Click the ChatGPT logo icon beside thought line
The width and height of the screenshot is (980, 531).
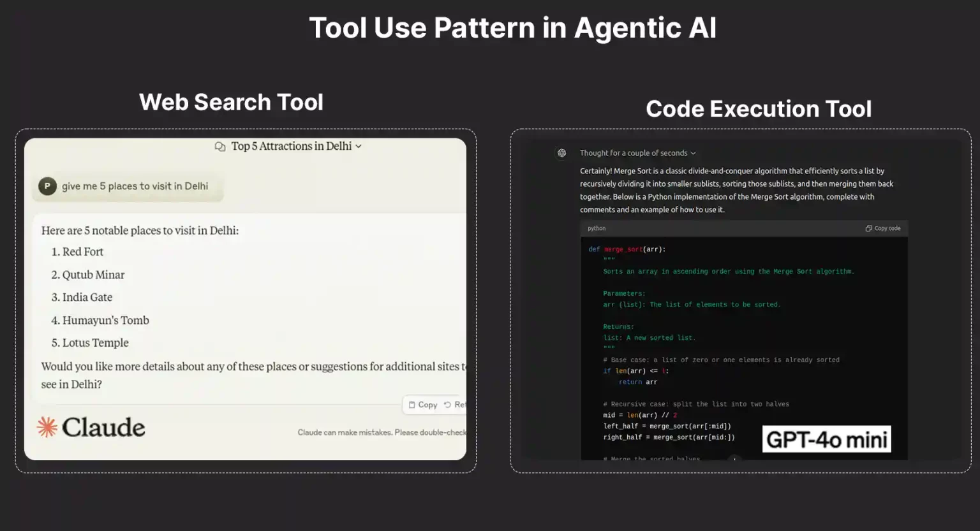pos(561,153)
